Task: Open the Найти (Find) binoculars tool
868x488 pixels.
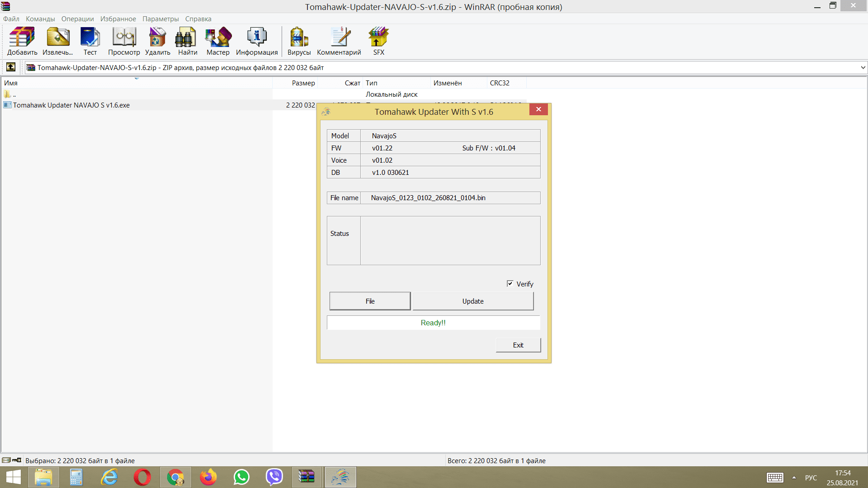Action: pos(187,41)
